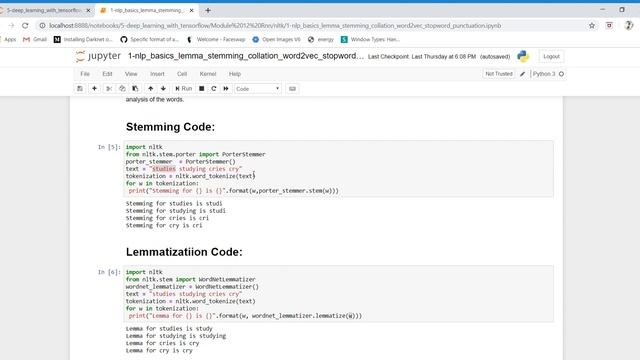The height and width of the screenshot is (360, 640).
Task: Click the kernel idle indicator circle
Action: [x=562, y=74]
